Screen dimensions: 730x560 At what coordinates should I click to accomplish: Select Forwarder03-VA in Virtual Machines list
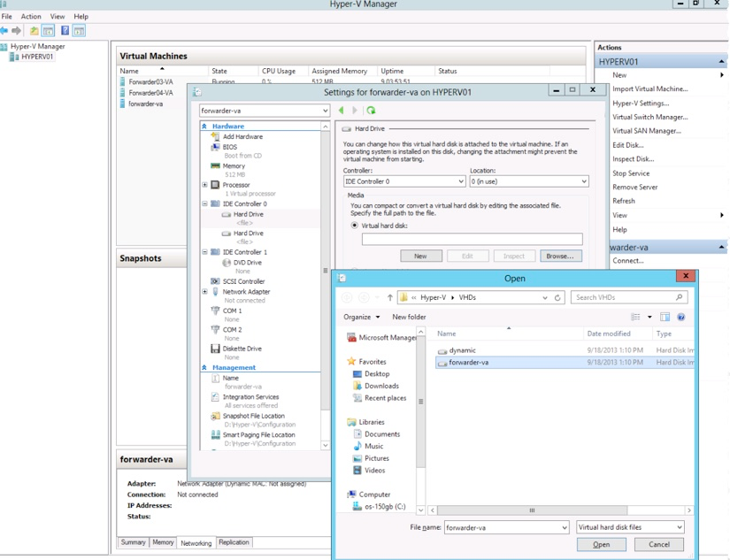point(150,82)
